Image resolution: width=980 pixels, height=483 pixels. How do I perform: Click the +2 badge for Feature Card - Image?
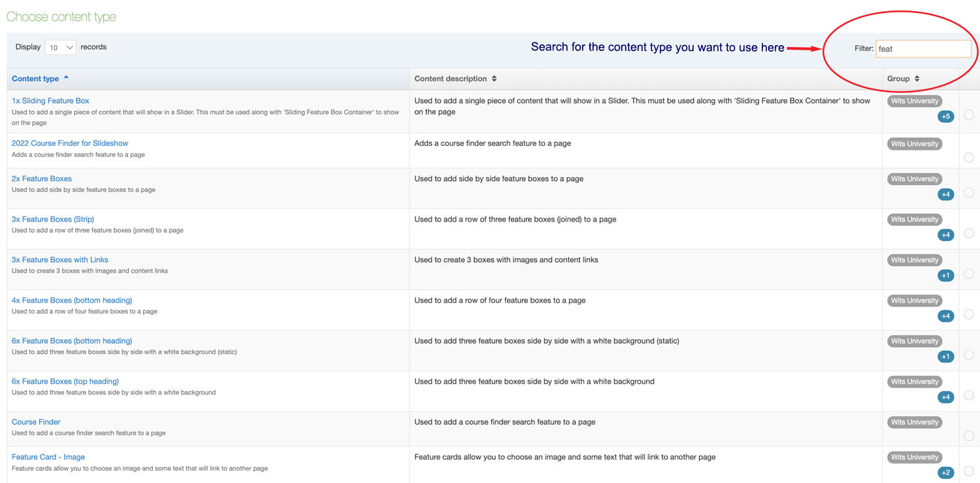click(x=945, y=473)
